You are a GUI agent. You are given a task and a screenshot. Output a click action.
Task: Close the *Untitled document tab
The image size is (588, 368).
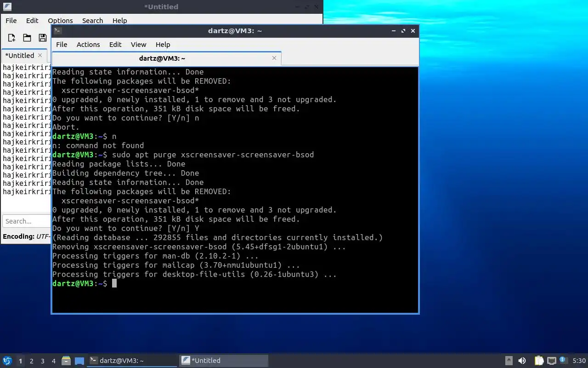(x=40, y=55)
